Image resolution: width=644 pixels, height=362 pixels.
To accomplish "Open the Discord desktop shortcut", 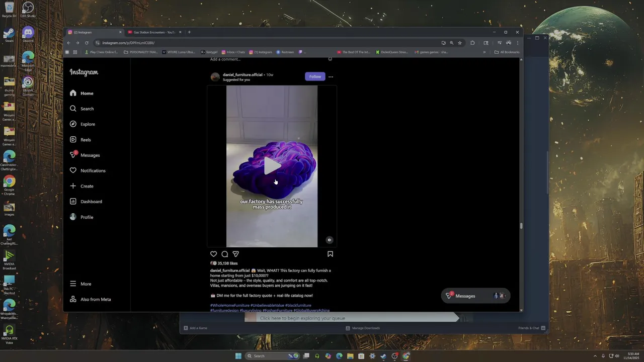I will (28, 34).
